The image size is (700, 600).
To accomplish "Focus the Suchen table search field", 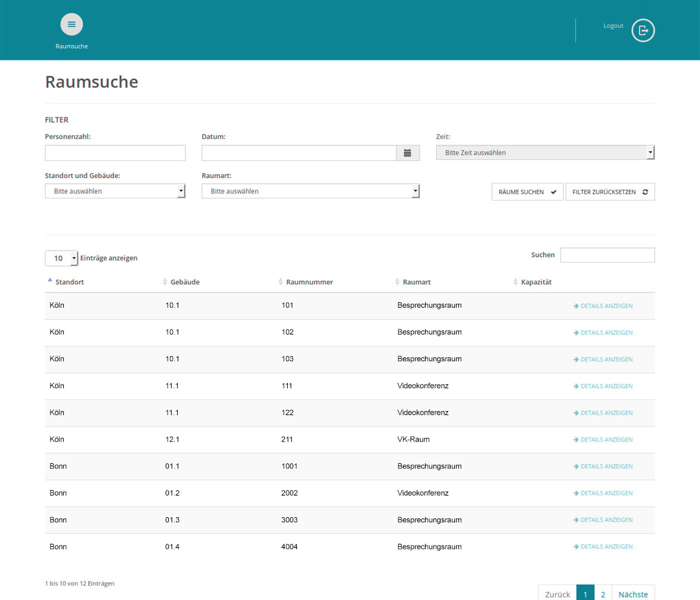I will point(608,255).
